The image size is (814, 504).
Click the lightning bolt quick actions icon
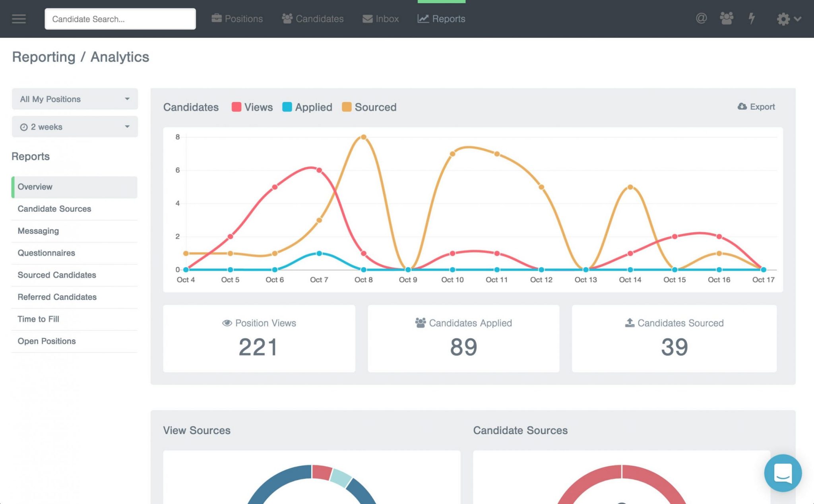[x=752, y=18]
